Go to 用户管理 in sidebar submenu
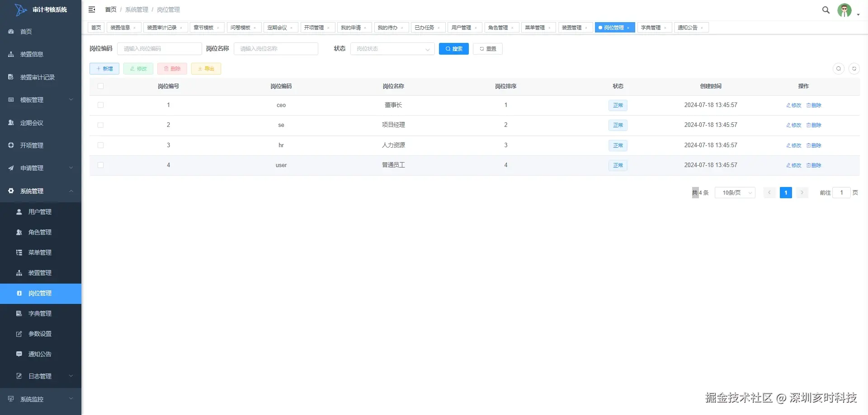868x415 pixels. [41, 212]
